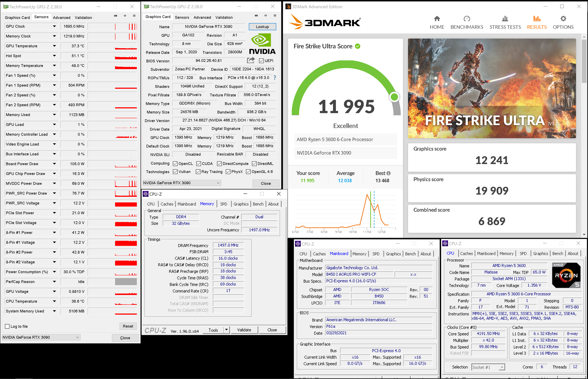
Task: Toggle the UEFI checkbox
Action: 261,61
